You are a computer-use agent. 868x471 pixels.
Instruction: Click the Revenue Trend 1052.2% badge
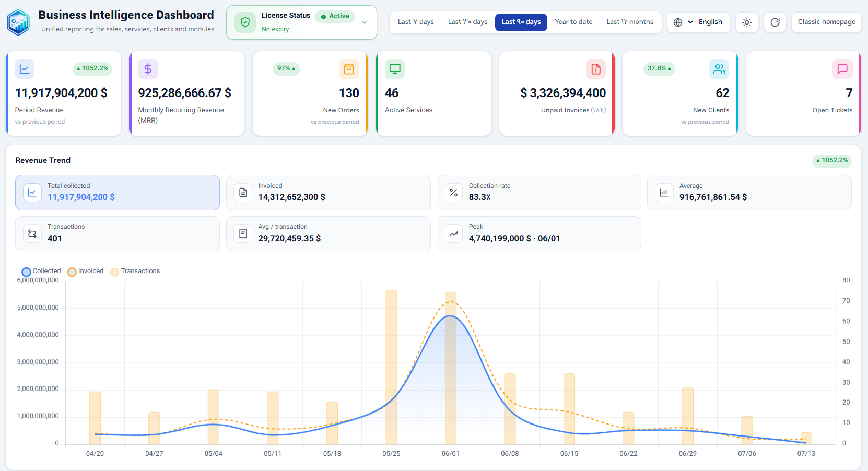(x=832, y=160)
